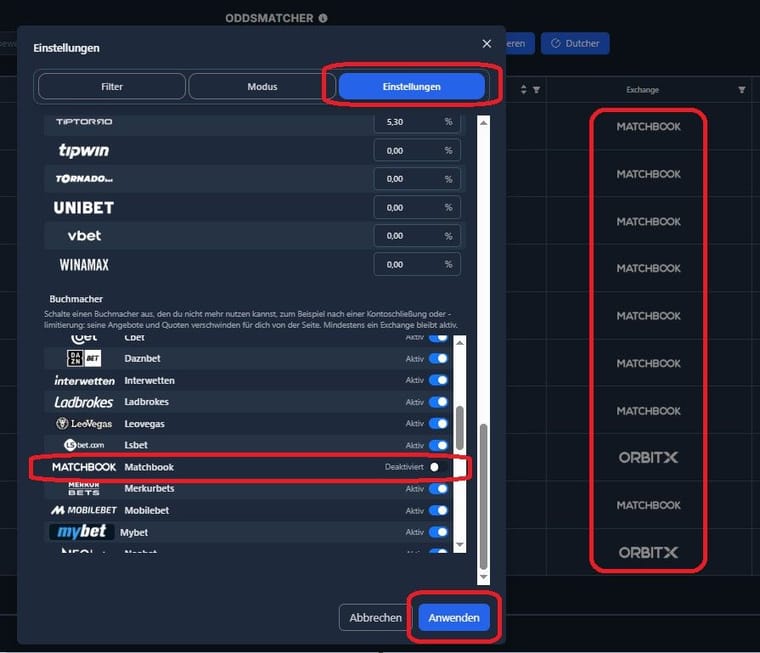The width and height of the screenshot is (760, 653).
Task: Click bookmaker list scrollbar up arrow
Action: pyautogui.click(x=460, y=343)
